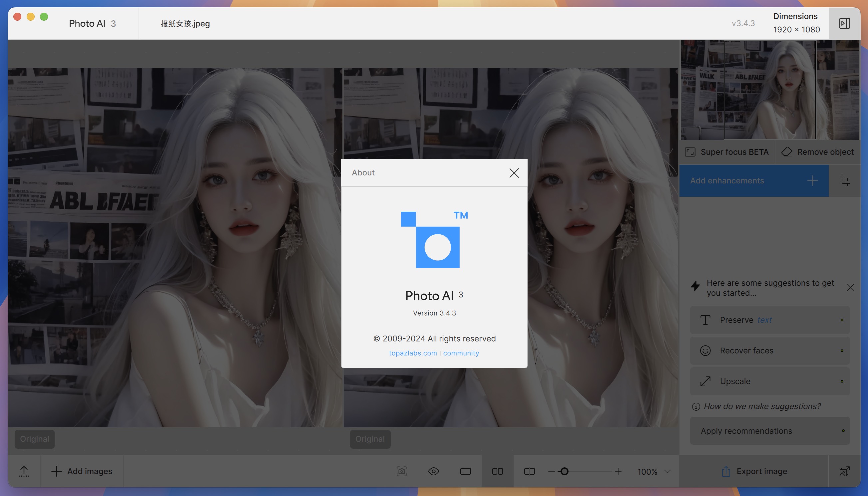Click the crop/resize icon in toolbar

click(x=845, y=180)
